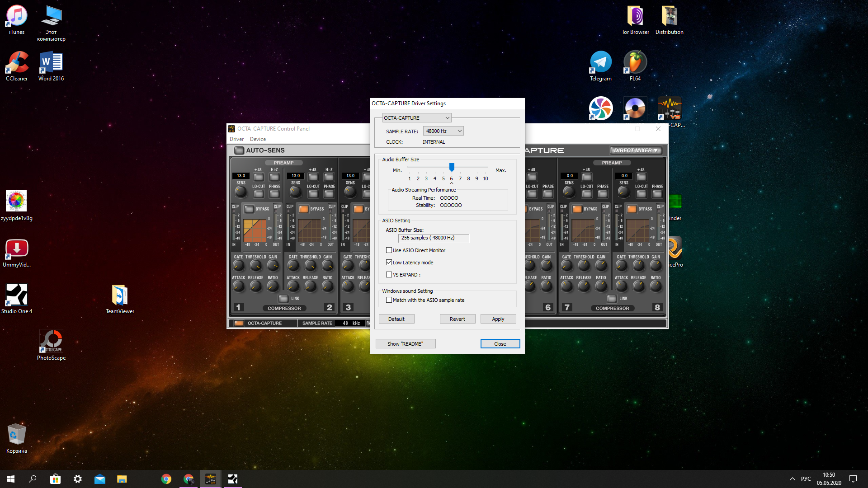868x488 pixels.
Task: Enable channel 1 LO-CUT filter
Action: pos(258,194)
